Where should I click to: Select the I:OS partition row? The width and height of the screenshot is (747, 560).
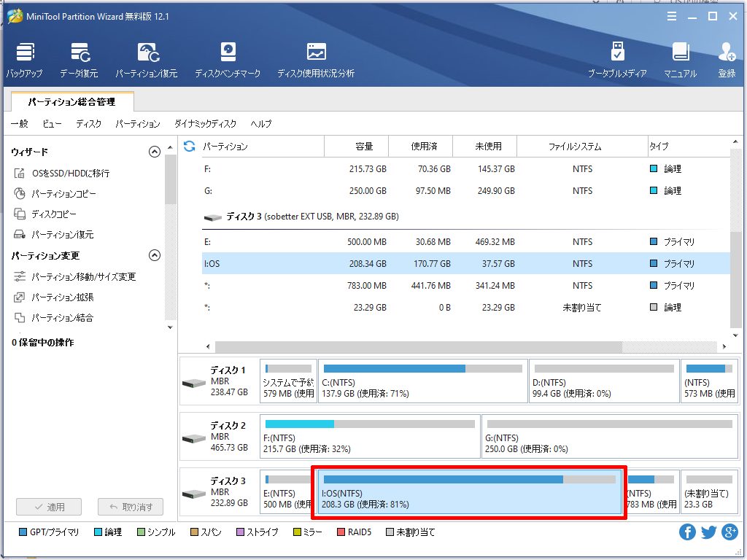pyautogui.click(x=466, y=263)
